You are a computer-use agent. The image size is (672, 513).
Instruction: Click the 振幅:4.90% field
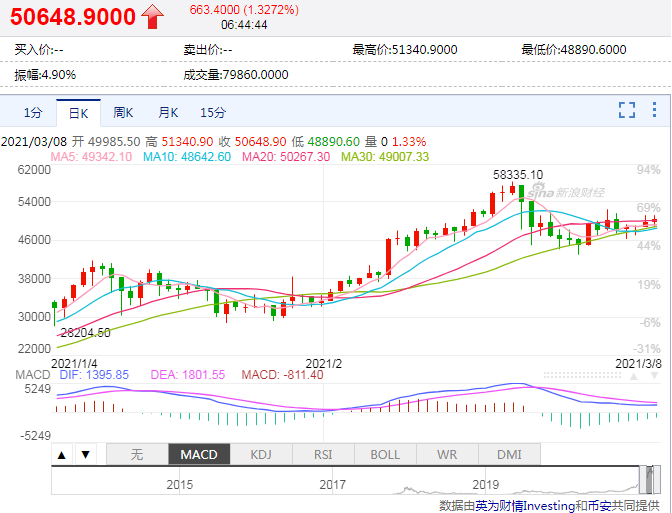click(45, 75)
